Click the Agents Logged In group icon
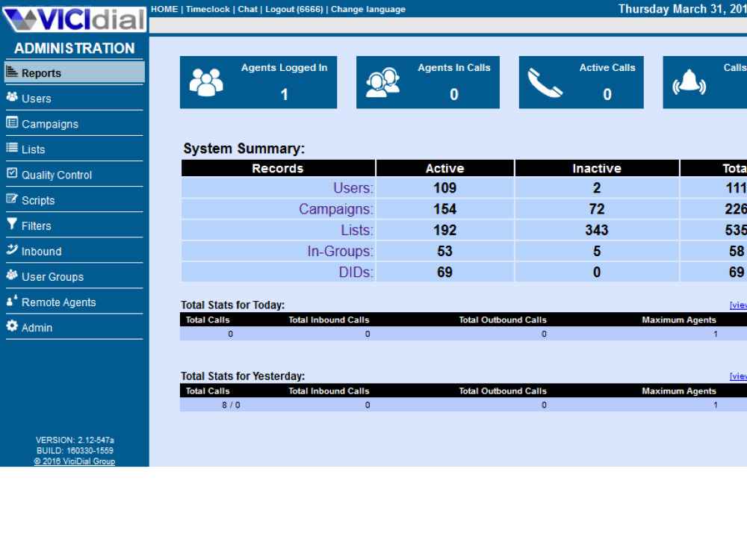 tap(206, 82)
